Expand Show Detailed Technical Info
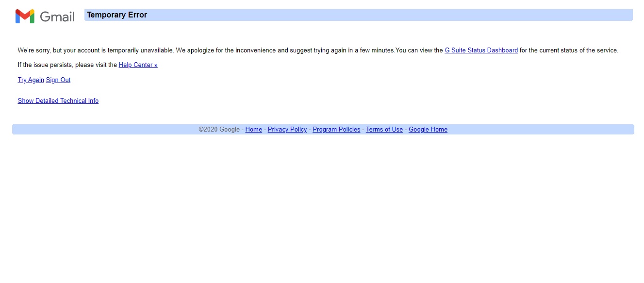The width and height of the screenshot is (644, 283). pyautogui.click(x=58, y=101)
